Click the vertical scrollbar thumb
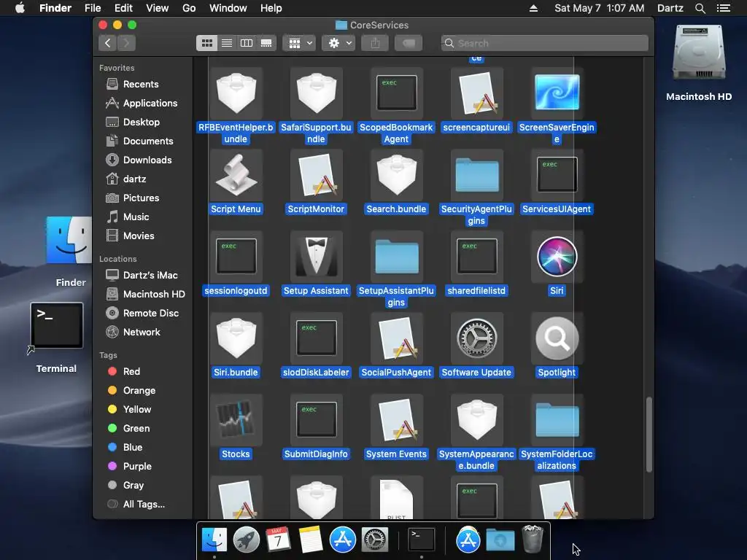 (649, 435)
